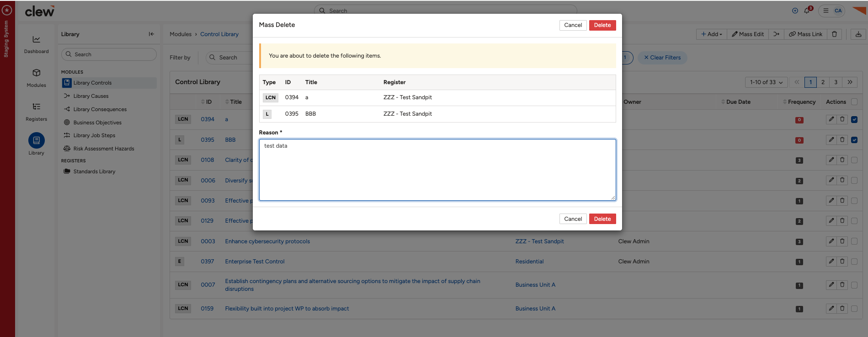Open the 1-10 of 33 page size dropdown
Image resolution: width=868 pixels, height=337 pixels.
[x=766, y=82]
